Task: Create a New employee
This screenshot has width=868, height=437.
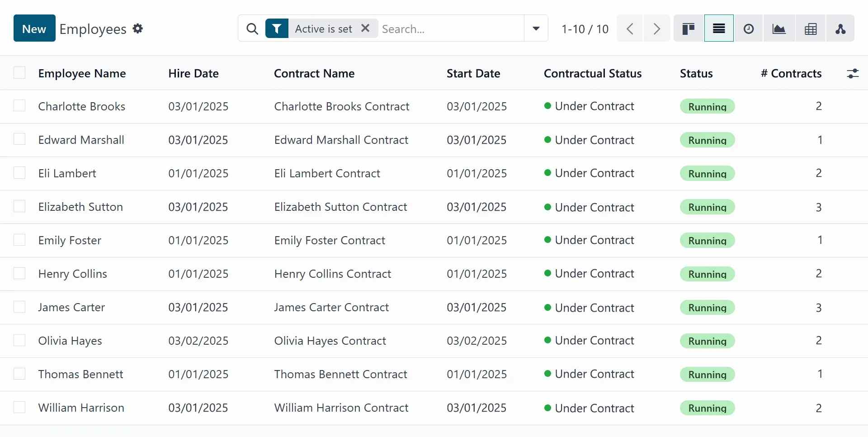Action: coord(34,28)
